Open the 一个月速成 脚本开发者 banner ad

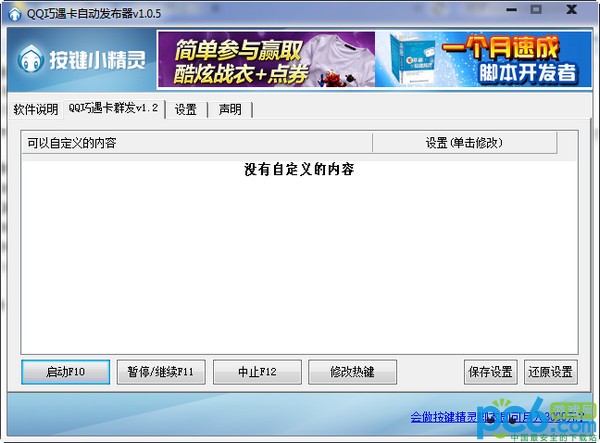pyautogui.click(x=483, y=59)
